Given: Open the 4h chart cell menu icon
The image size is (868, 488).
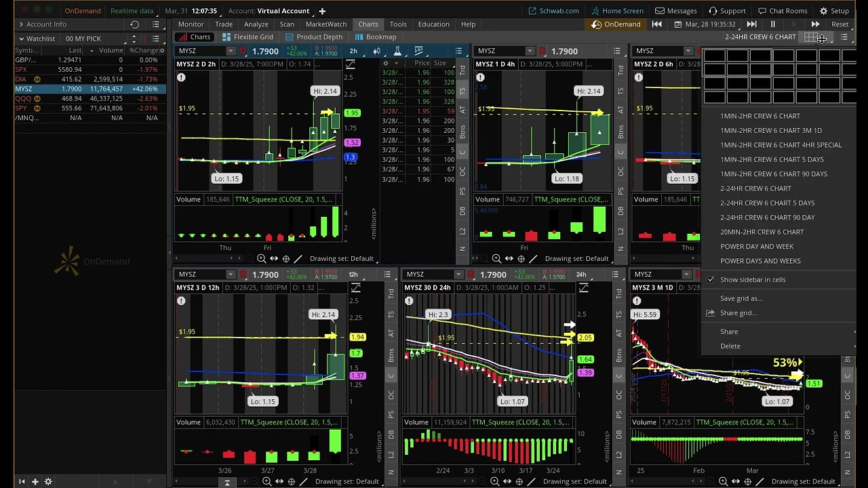Looking at the screenshot, I should [x=616, y=51].
